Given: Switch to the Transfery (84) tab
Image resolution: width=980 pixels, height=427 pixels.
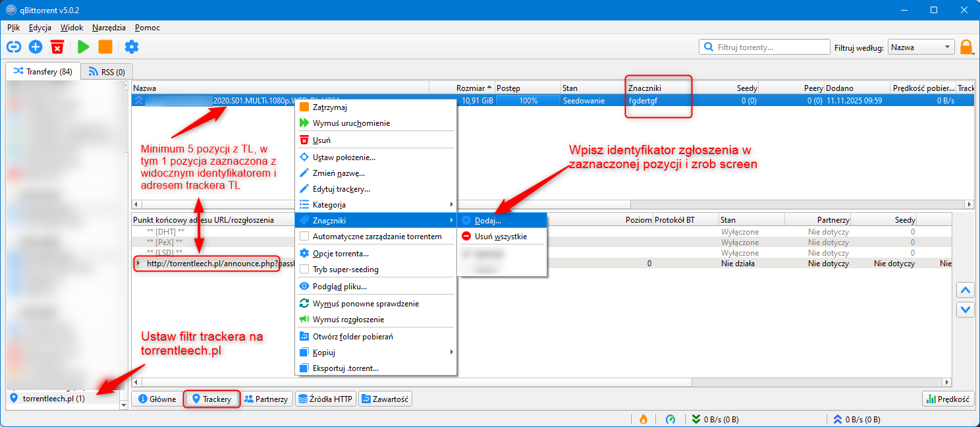Looking at the screenshot, I should pyautogui.click(x=43, y=71).
